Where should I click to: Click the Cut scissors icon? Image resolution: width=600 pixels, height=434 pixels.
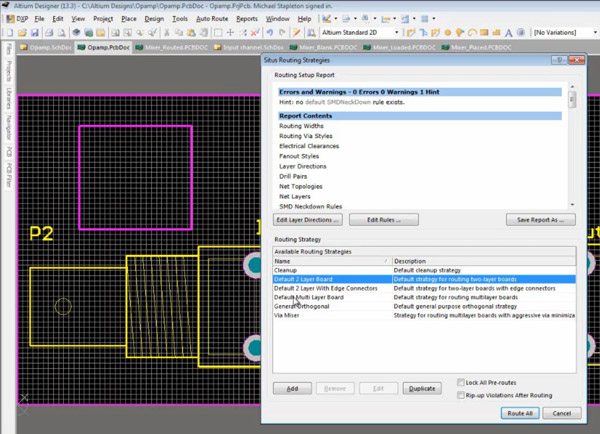(x=167, y=33)
